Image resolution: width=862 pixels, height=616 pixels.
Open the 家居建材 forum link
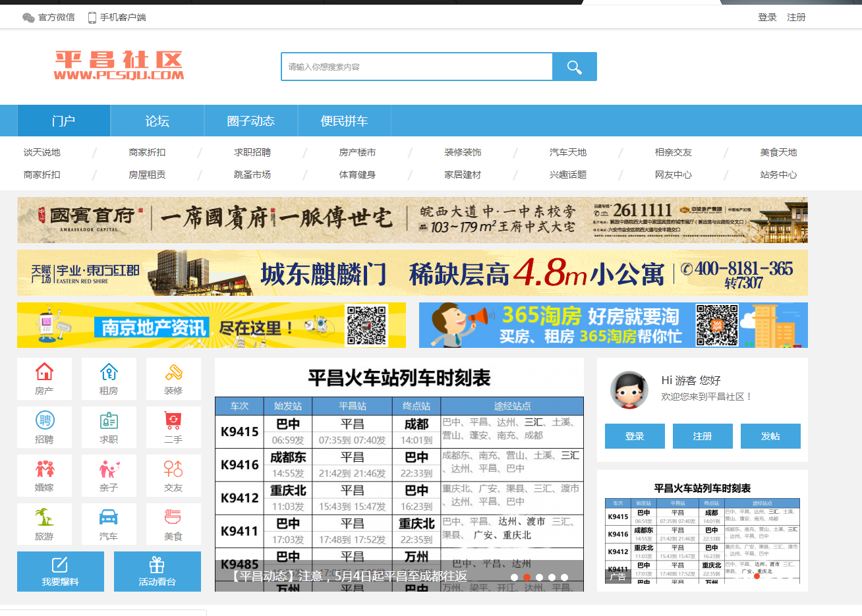click(463, 175)
